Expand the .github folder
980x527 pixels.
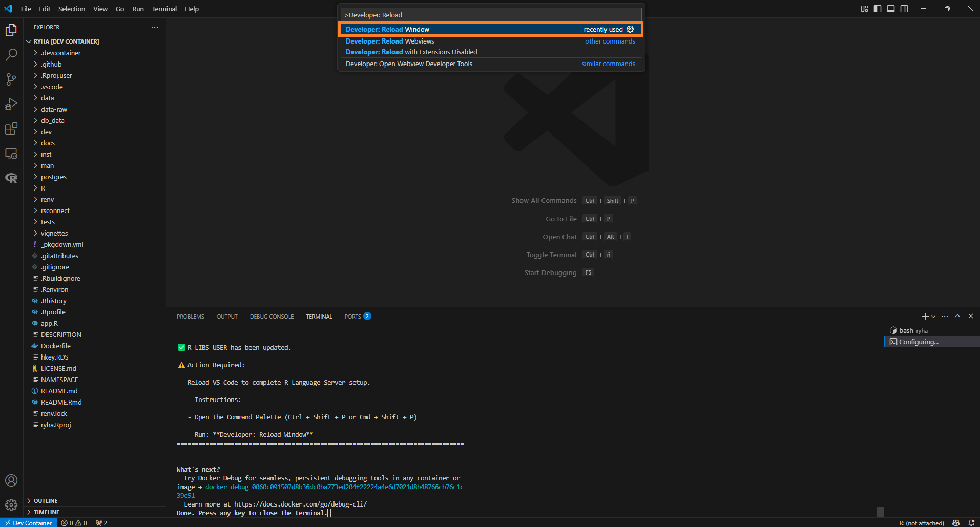tap(95, 64)
